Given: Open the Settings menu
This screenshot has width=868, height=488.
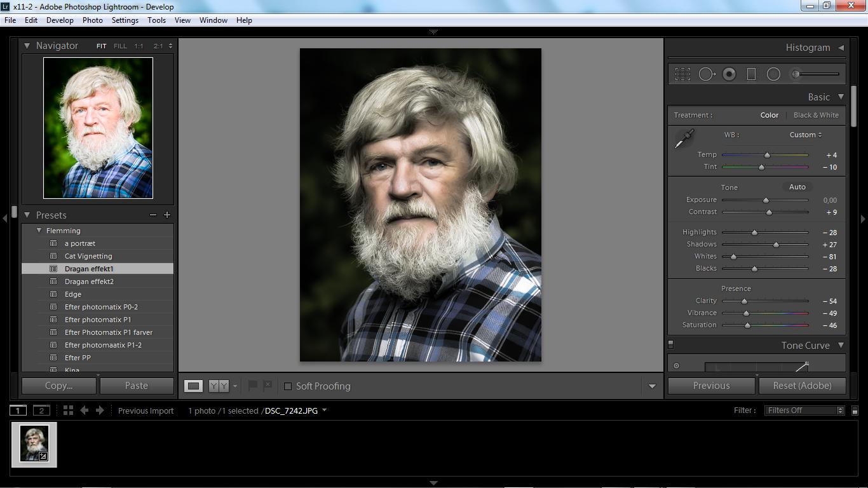Looking at the screenshot, I should tap(125, 20).
